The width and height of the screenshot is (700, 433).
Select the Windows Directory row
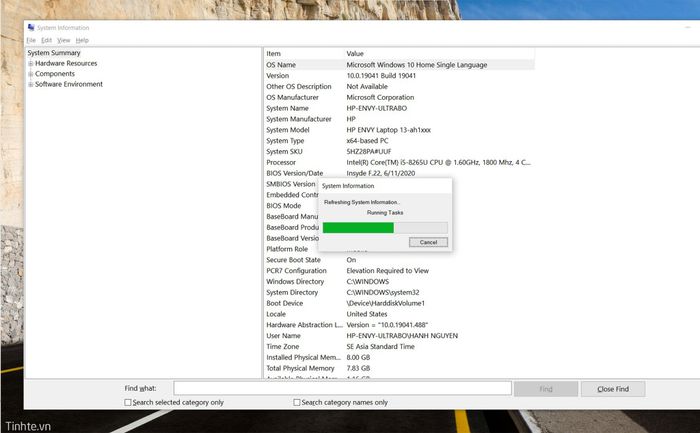click(x=399, y=281)
